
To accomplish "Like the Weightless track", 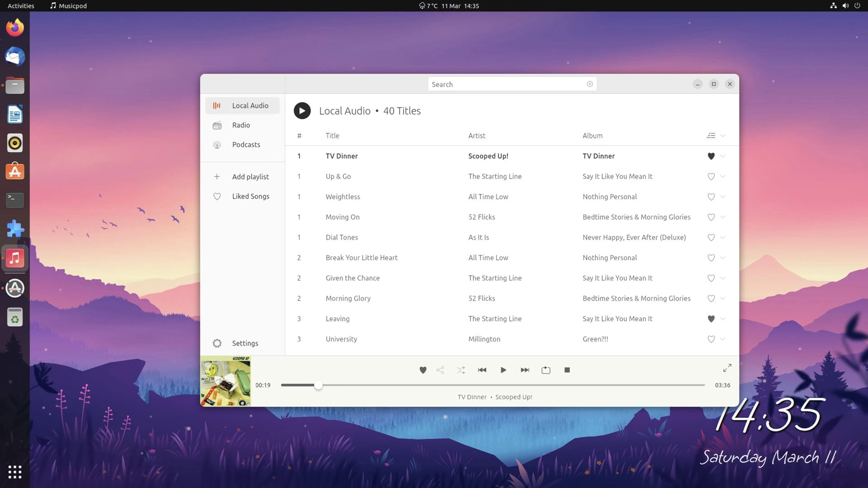I will (711, 197).
